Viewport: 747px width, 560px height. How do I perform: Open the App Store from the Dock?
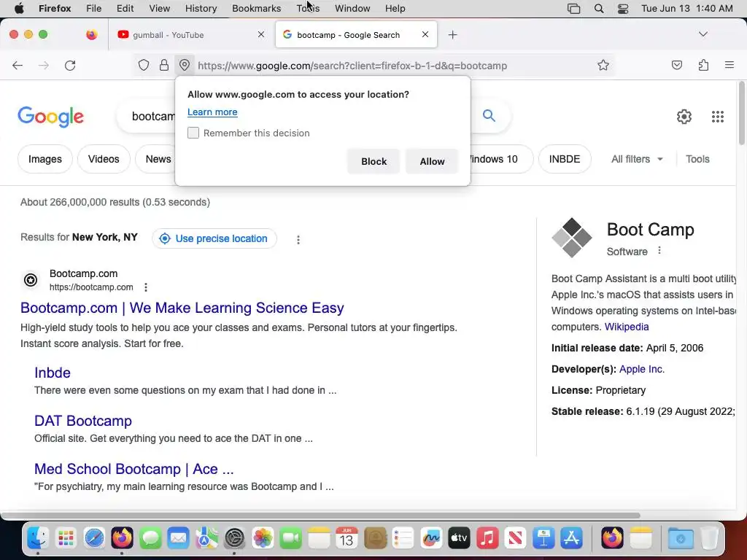(572, 538)
